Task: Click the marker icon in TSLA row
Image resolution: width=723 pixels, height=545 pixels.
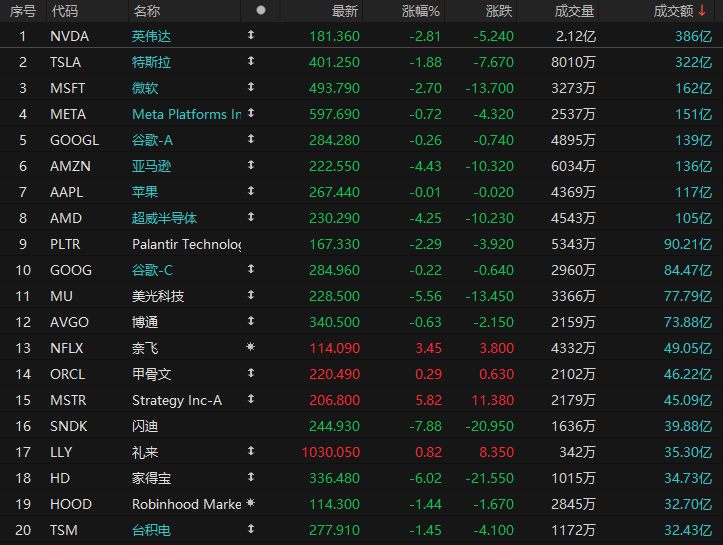Action: pos(251,60)
